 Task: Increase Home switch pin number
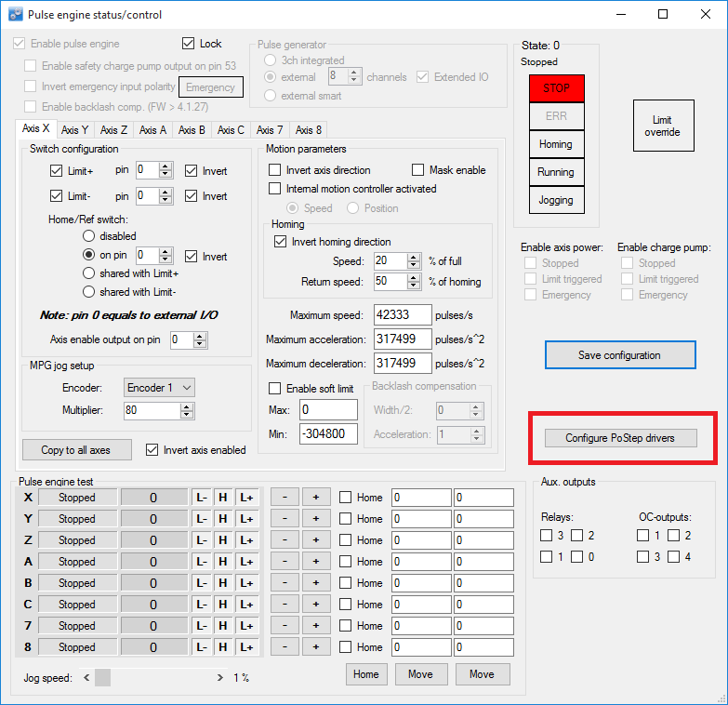click(165, 252)
